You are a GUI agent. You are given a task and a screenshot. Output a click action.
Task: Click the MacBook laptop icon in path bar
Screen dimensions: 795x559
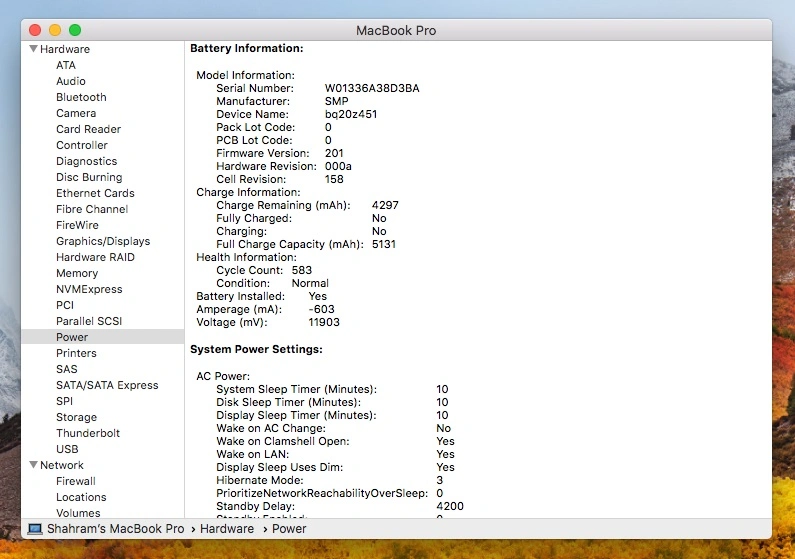(x=35, y=529)
